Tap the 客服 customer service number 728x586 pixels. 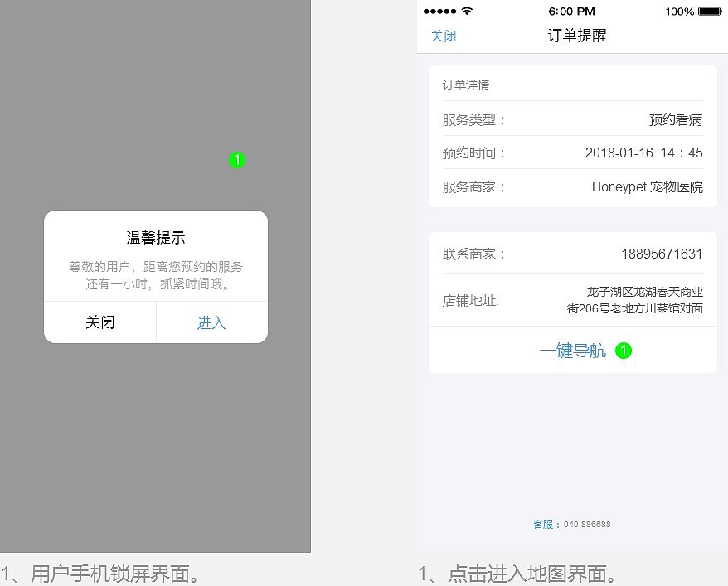pos(572,524)
